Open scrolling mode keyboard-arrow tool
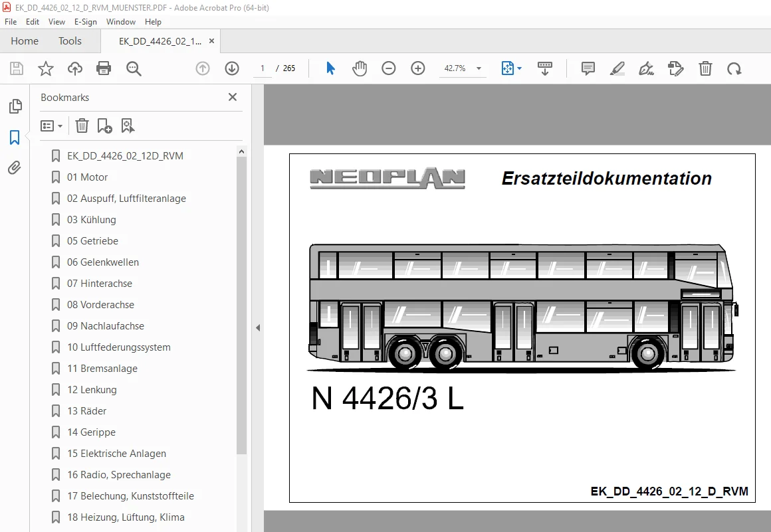 (544, 68)
